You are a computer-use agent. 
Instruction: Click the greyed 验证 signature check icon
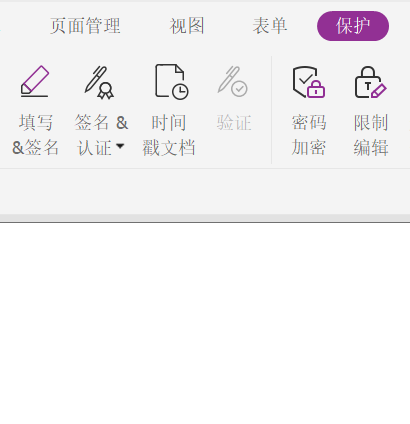coord(233,82)
